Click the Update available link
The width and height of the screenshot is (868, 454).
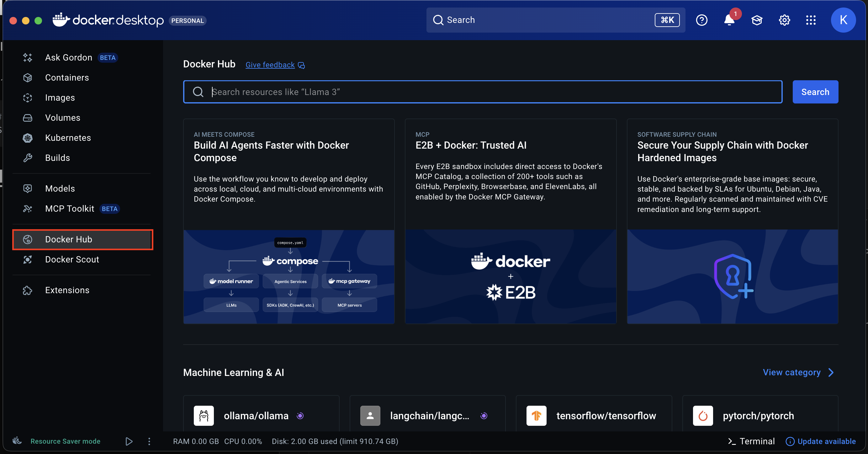[826, 441]
